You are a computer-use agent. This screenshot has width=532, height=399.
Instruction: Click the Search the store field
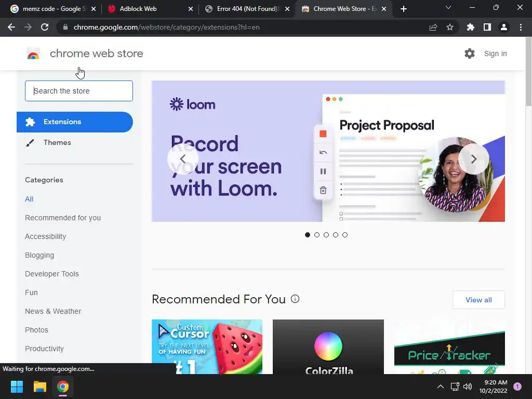pos(79,91)
